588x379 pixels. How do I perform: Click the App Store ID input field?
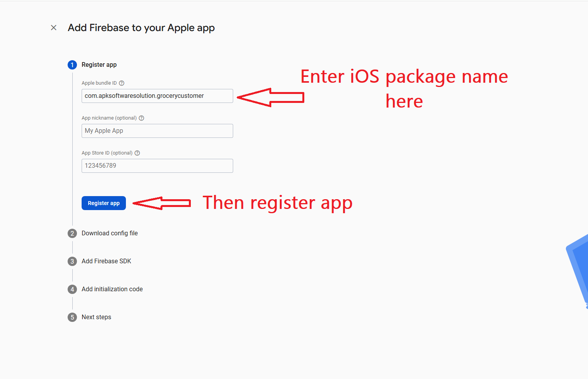tap(157, 166)
